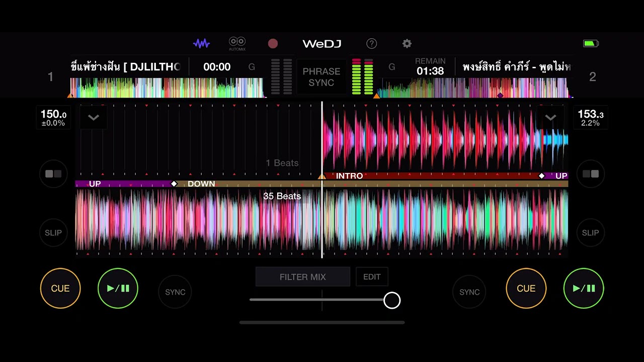Select deck 1 track title
The height and width of the screenshot is (362, 644).
(126, 67)
